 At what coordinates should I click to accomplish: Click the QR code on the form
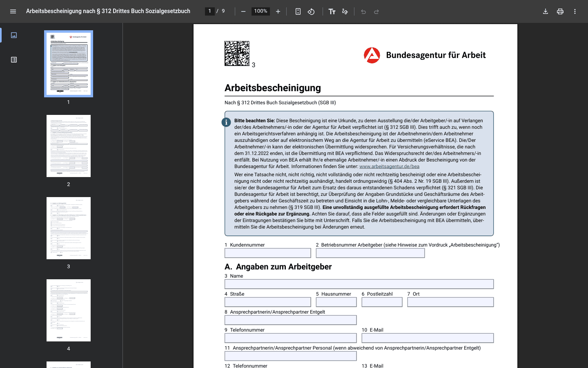(237, 53)
